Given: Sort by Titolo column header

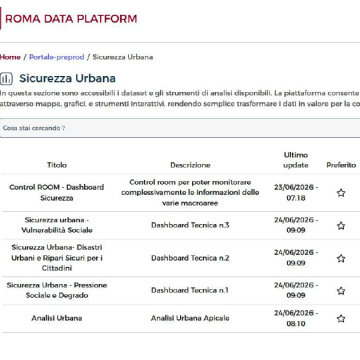Looking at the screenshot, I should click(57, 165).
